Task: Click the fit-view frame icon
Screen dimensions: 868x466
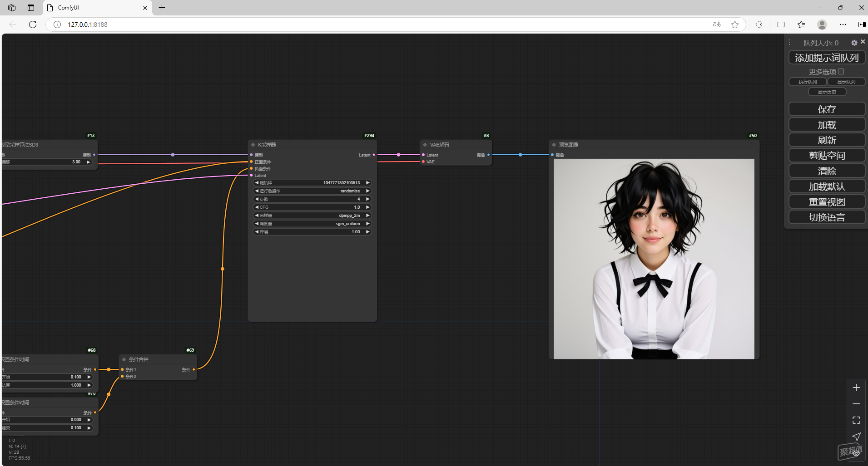Action: [856, 420]
